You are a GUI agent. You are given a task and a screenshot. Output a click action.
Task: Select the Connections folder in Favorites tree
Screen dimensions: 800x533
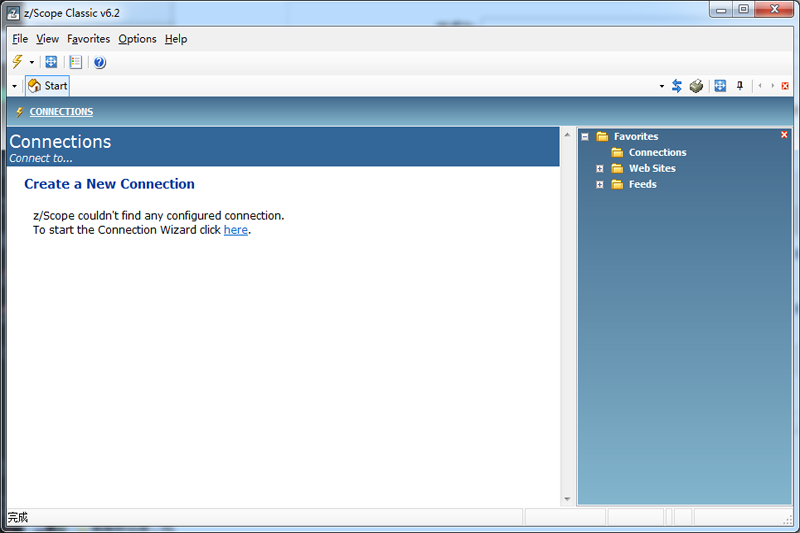[x=657, y=153]
